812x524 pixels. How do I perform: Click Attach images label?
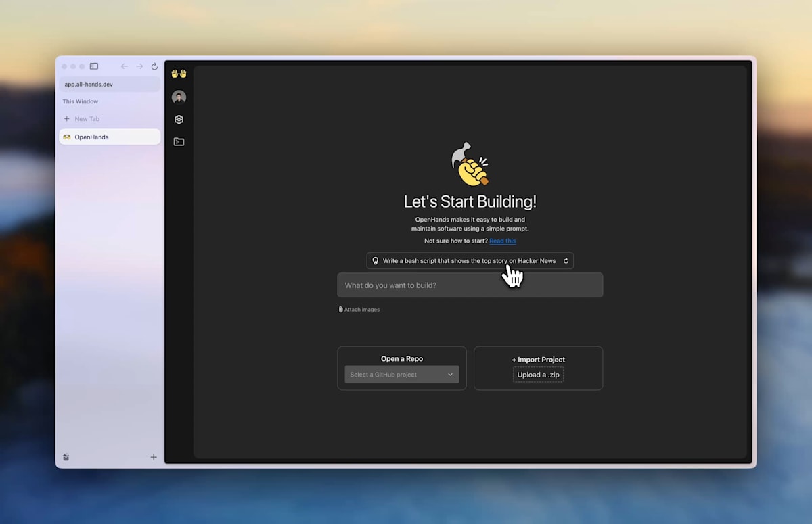[362, 310]
